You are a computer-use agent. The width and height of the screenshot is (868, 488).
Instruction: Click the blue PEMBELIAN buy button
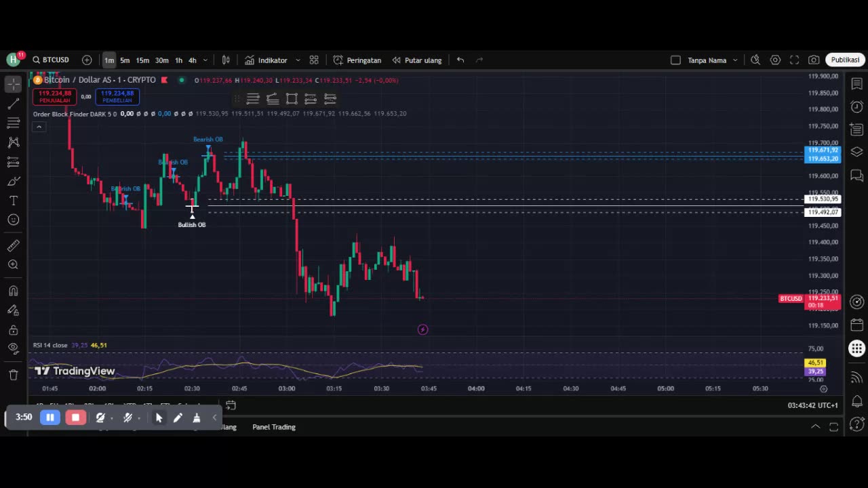point(117,97)
